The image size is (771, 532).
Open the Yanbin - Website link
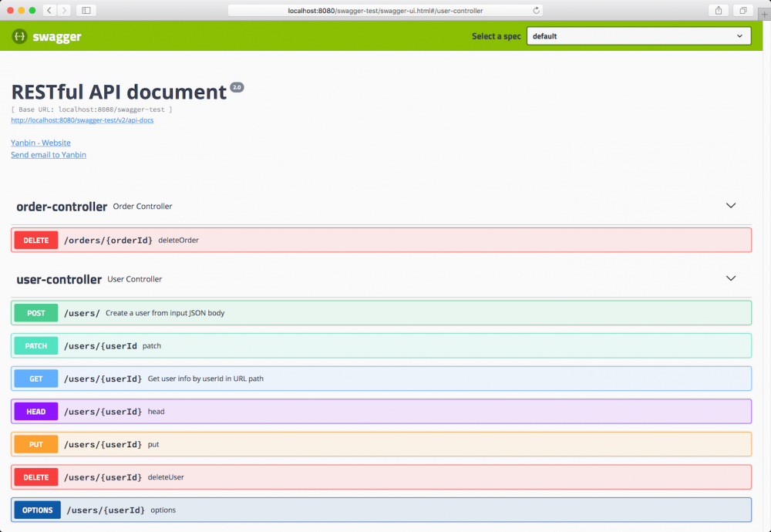pyautogui.click(x=41, y=143)
